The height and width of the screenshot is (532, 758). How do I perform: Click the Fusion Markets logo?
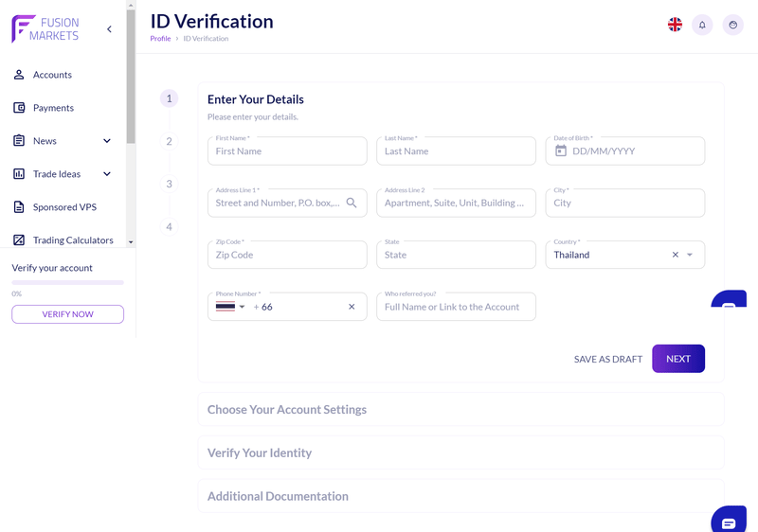[x=45, y=29]
